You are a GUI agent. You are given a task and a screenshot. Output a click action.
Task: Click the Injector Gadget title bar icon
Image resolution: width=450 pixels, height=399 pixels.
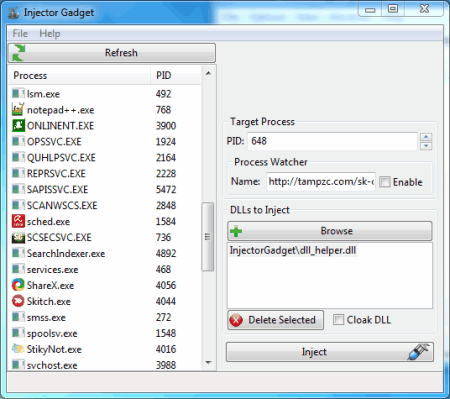[13, 13]
